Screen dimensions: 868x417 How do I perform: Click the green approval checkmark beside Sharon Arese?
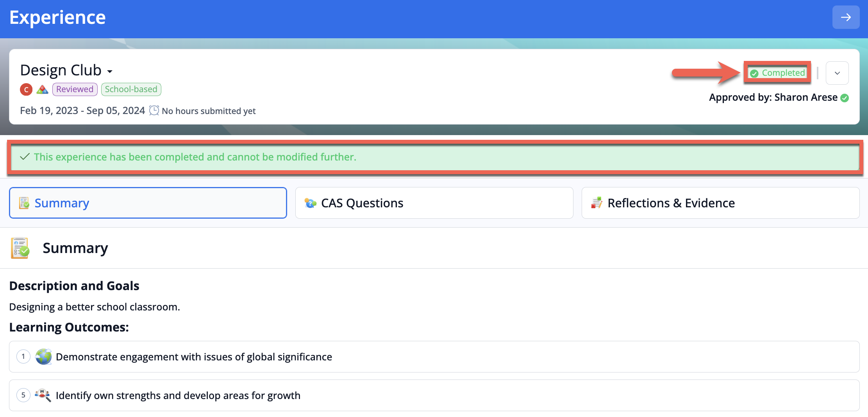click(845, 98)
